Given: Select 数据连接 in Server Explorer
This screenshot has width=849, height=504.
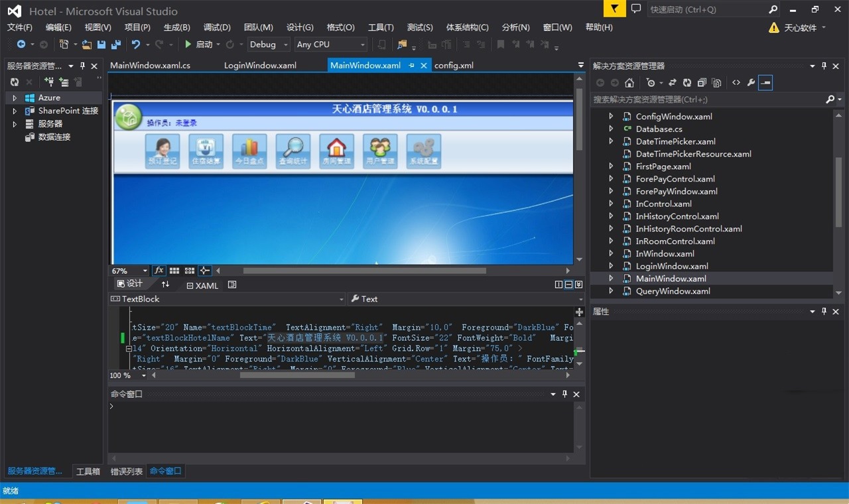Looking at the screenshot, I should coord(54,137).
